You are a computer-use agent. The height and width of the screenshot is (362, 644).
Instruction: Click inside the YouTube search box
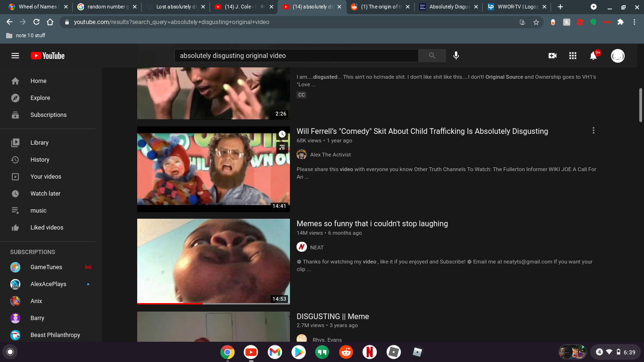296,56
